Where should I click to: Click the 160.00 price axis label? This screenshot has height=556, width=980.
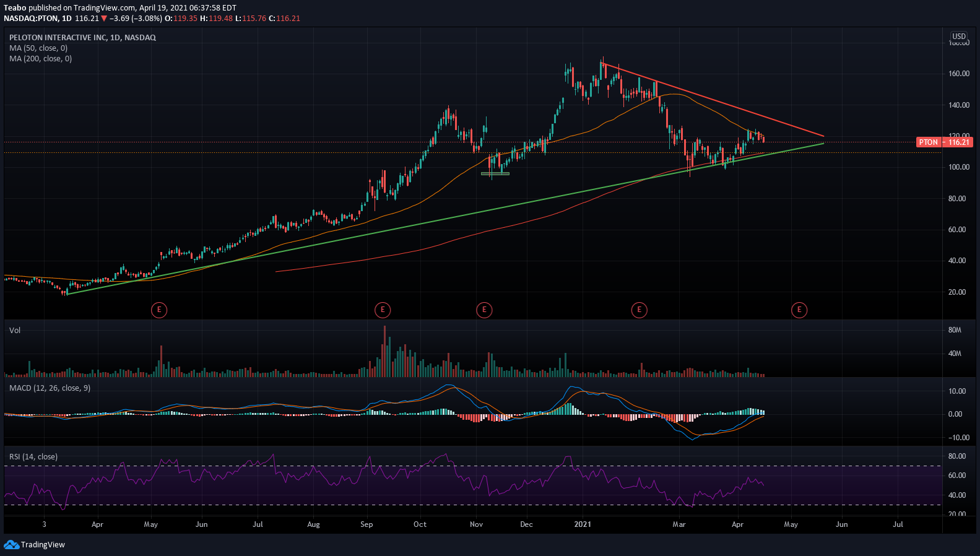pos(959,74)
